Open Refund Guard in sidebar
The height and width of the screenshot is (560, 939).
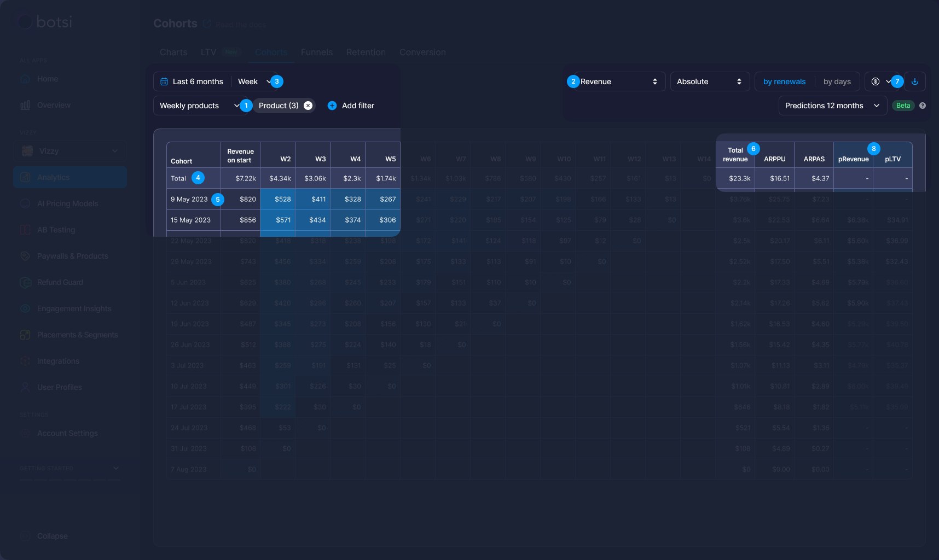click(60, 282)
